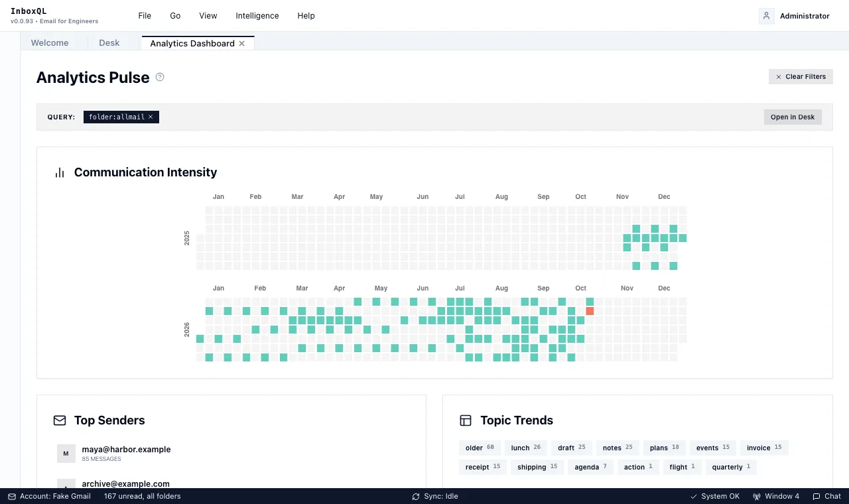Viewport: 849px width, 504px height.
Task: Remove the folder:allmail query chip
Action: point(151,117)
